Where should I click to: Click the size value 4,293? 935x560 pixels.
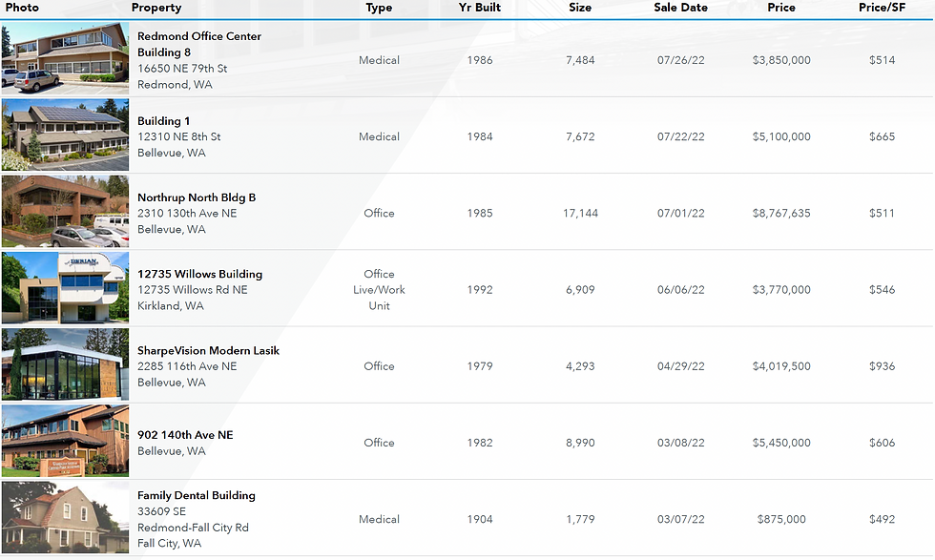tap(580, 366)
